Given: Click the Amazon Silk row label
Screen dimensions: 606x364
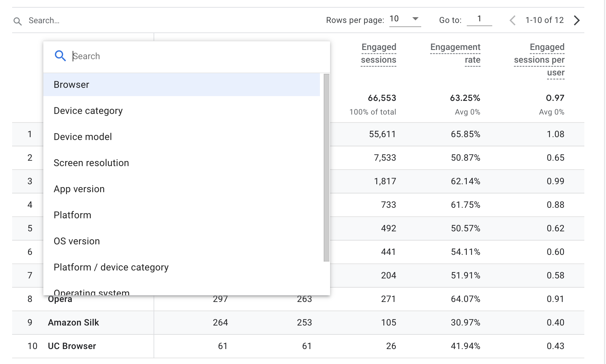Looking at the screenshot, I should [73, 323].
